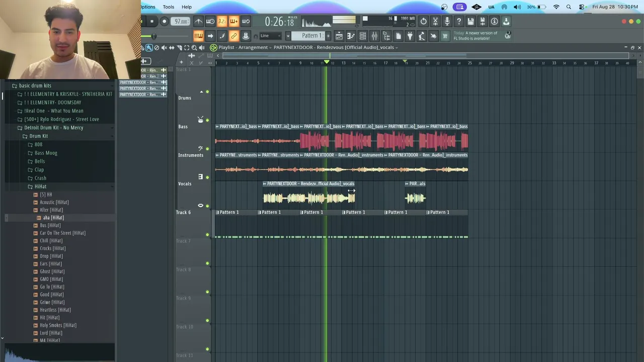Jump to bar 17 on the timeline ruler

[385, 63]
